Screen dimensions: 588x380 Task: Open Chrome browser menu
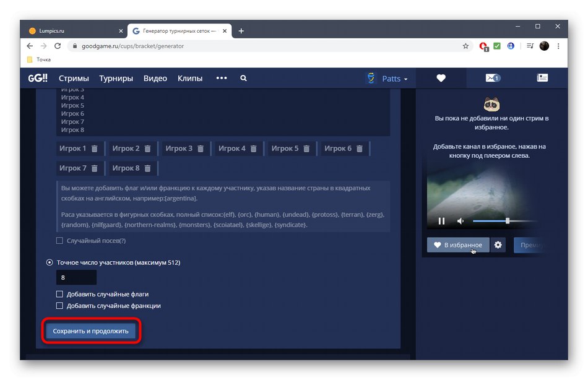558,46
